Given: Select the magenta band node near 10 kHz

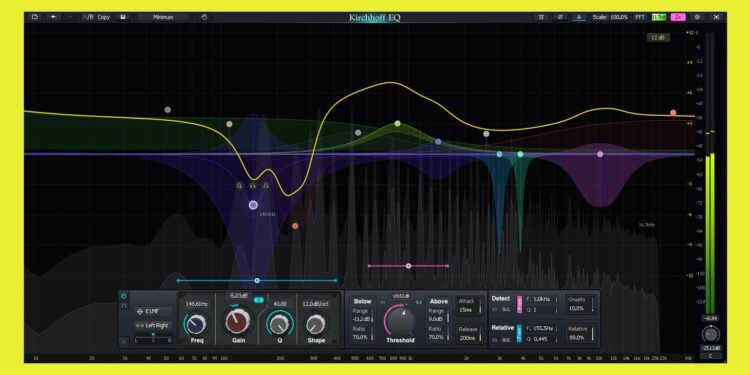Looking at the screenshot, I should 600,154.
